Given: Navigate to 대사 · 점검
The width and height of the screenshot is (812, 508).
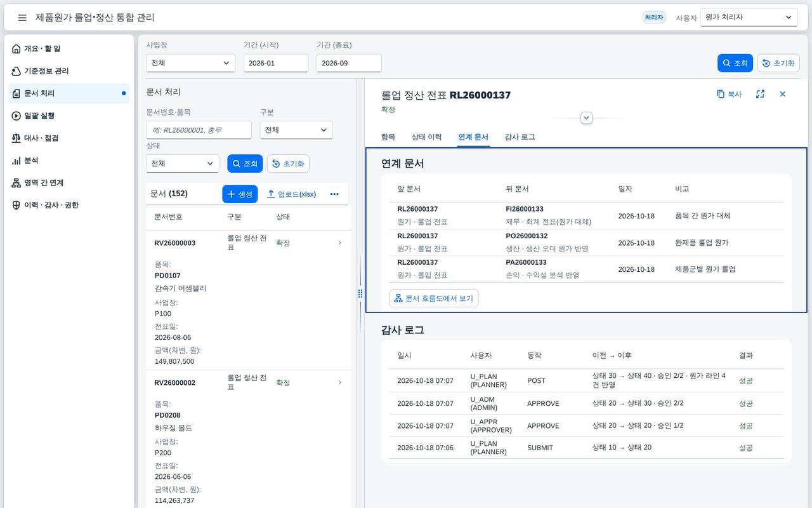Looking at the screenshot, I should click(x=69, y=138).
